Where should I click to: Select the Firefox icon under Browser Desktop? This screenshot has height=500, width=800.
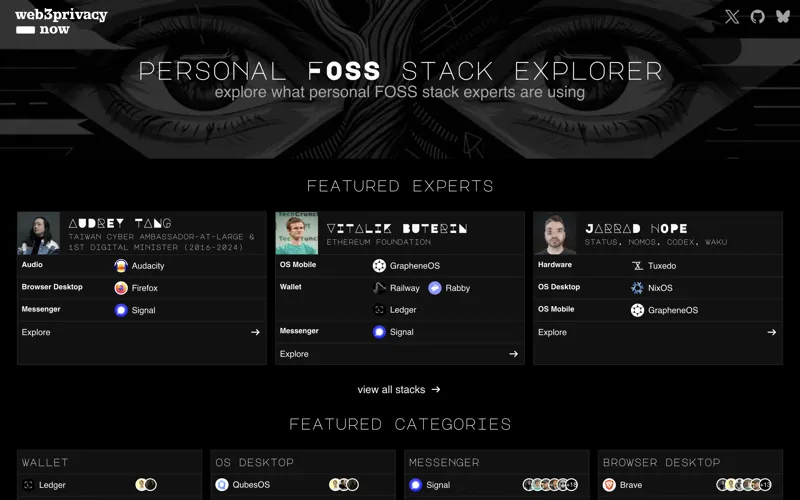[121, 288]
